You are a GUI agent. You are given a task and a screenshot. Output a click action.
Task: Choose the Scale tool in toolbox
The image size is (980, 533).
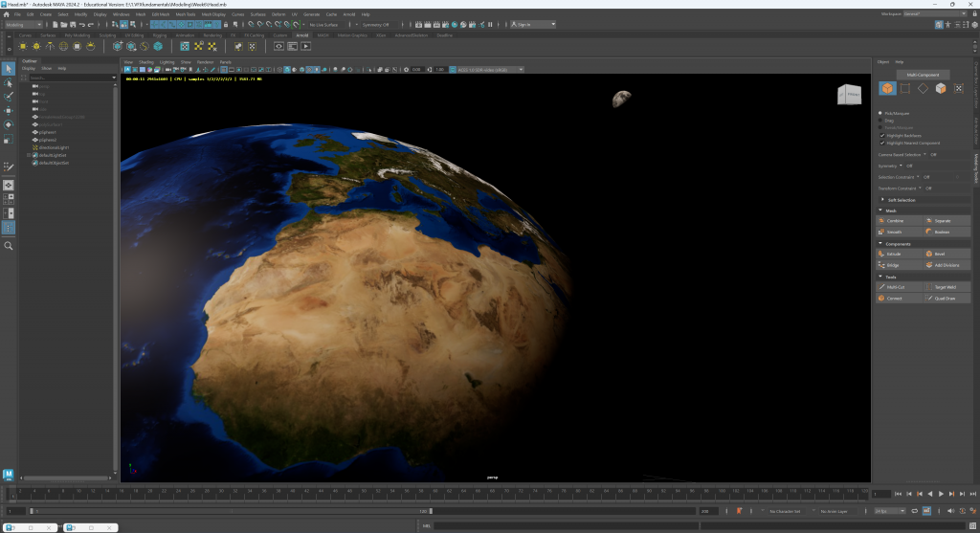coord(8,139)
